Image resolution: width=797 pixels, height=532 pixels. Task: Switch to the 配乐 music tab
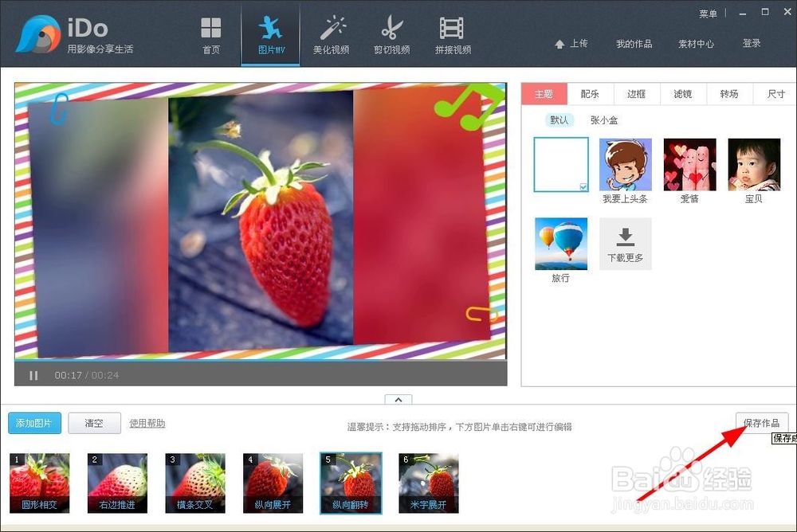click(x=590, y=94)
